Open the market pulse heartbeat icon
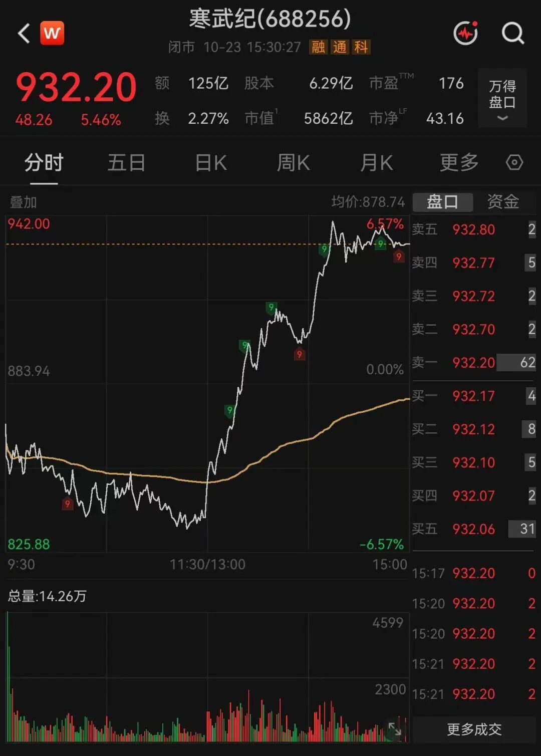Viewport: 541px width, 756px height. pos(465,33)
